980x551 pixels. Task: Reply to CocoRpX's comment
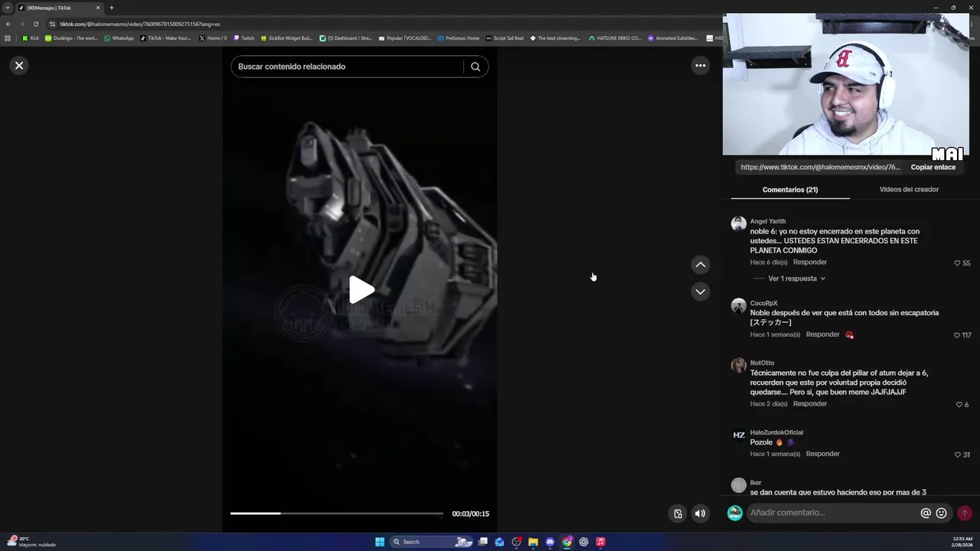pyautogui.click(x=822, y=334)
